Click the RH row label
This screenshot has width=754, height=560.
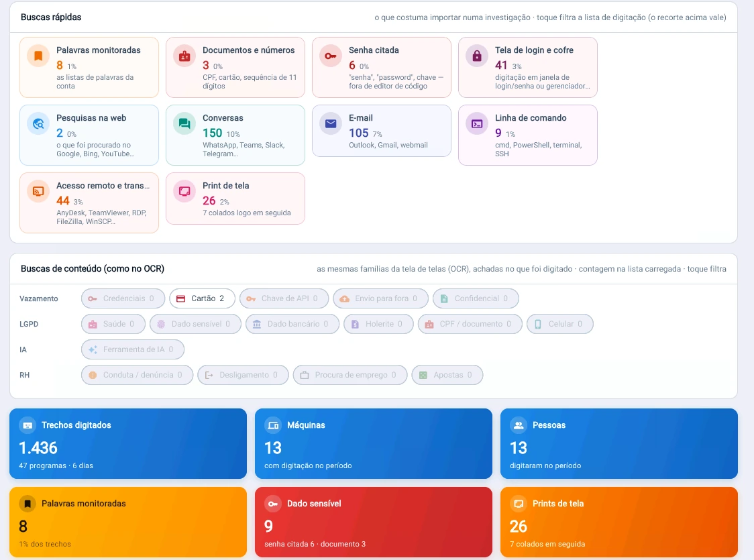25,375
